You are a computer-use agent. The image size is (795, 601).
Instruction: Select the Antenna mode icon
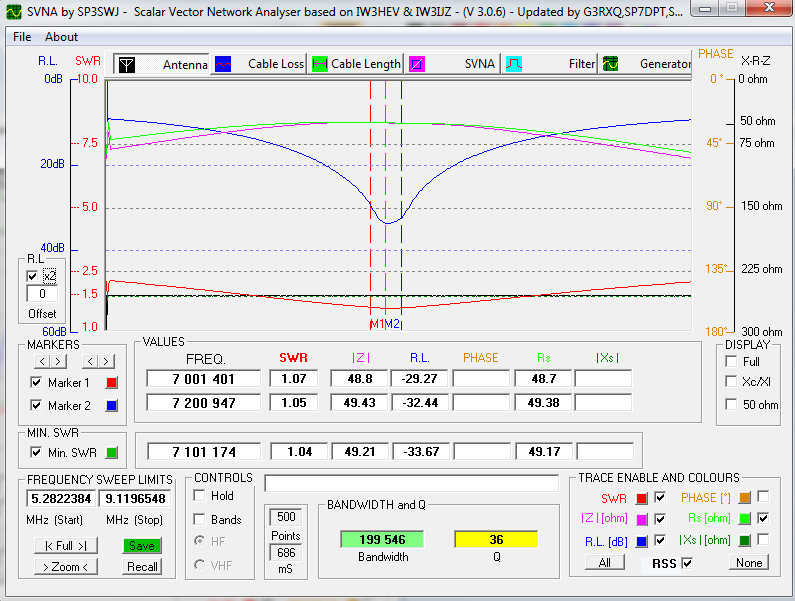point(126,64)
